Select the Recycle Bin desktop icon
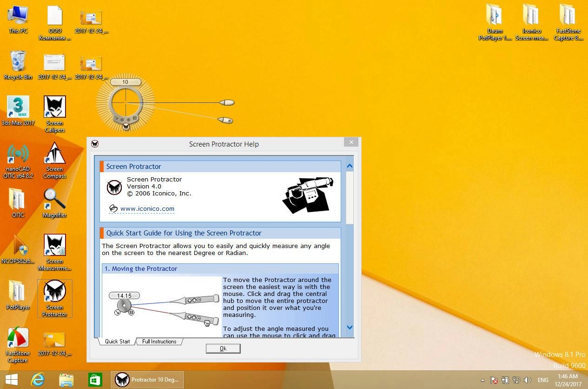The height and width of the screenshot is (389, 588). point(18,65)
